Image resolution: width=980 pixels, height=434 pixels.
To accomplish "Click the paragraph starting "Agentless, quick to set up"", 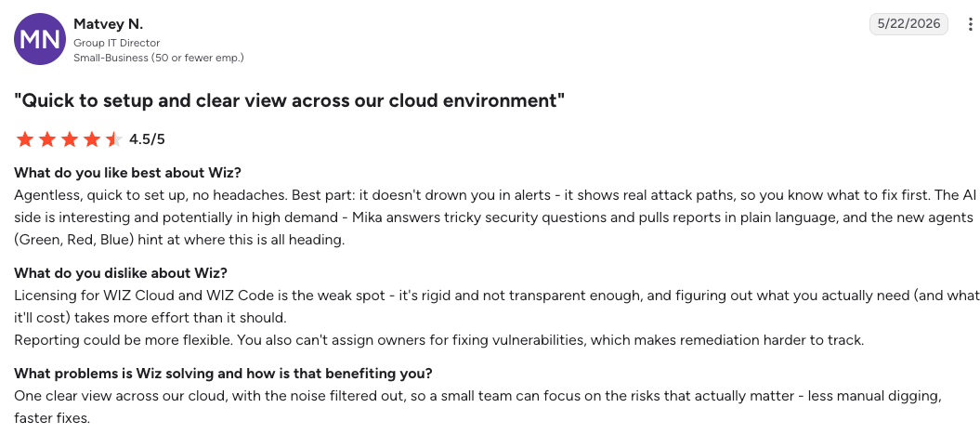I will coord(495,217).
